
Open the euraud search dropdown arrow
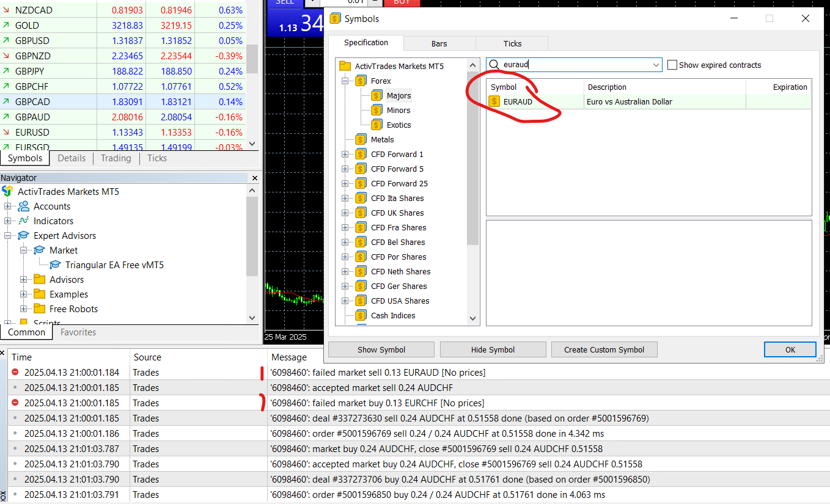point(656,65)
